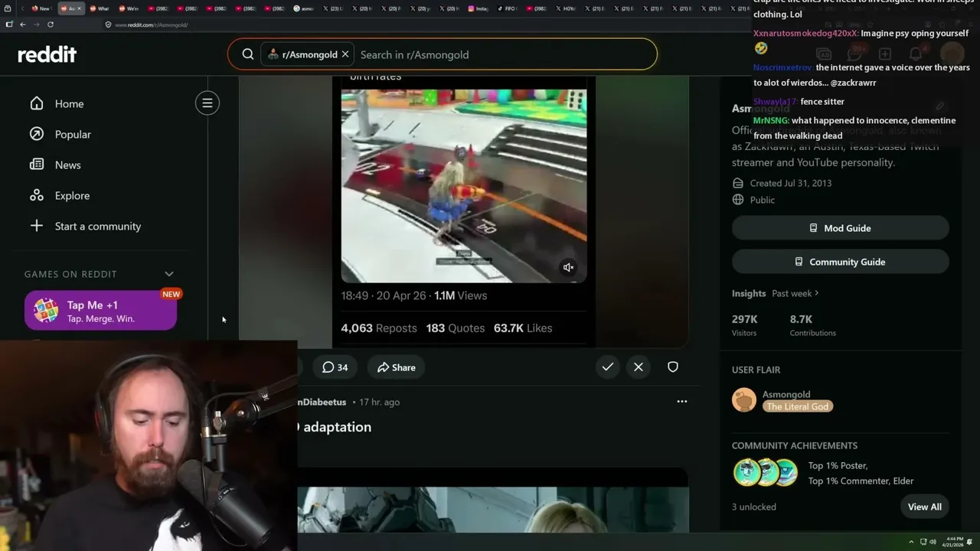Open the nDiabeetus author profile
Screen dimensions: 980x551
[322, 402]
